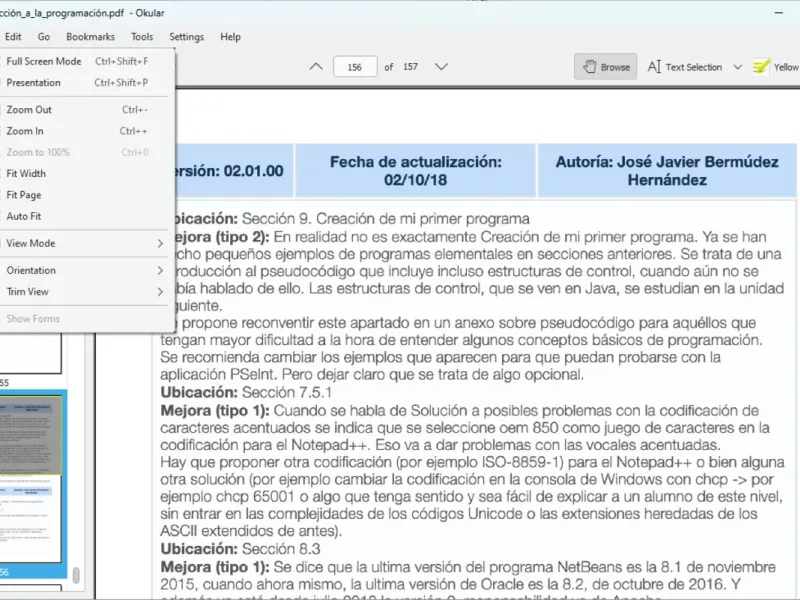
Task: Click the 'Fecha de actualización: 02/10/18' header cell
Action: coord(415,170)
